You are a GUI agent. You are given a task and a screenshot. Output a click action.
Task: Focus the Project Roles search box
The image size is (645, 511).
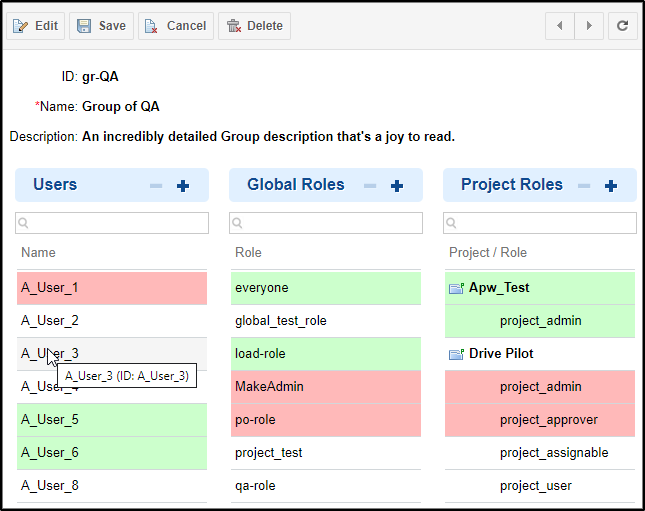click(540, 223)
